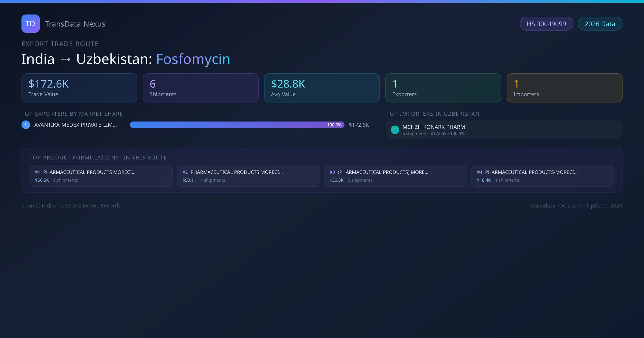Select the Exporters stat card
The image size is (644, 338).
point(443,88)
